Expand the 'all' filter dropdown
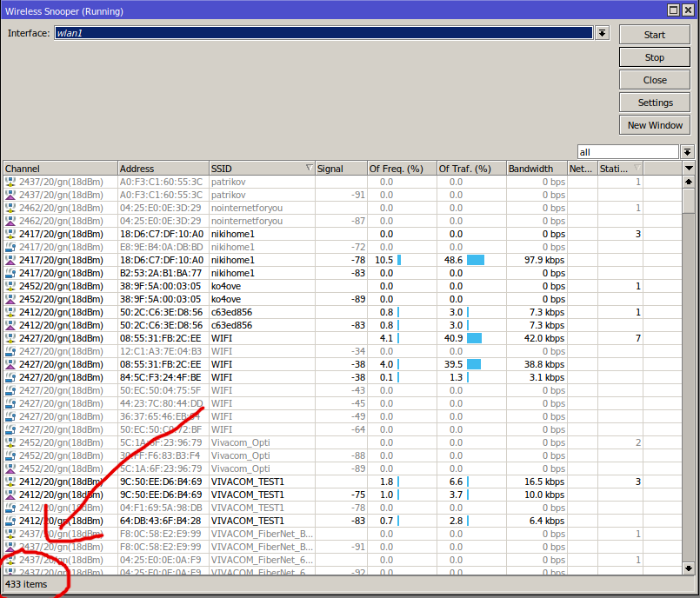Screen dimensions: 700x598 coord(687,151)
